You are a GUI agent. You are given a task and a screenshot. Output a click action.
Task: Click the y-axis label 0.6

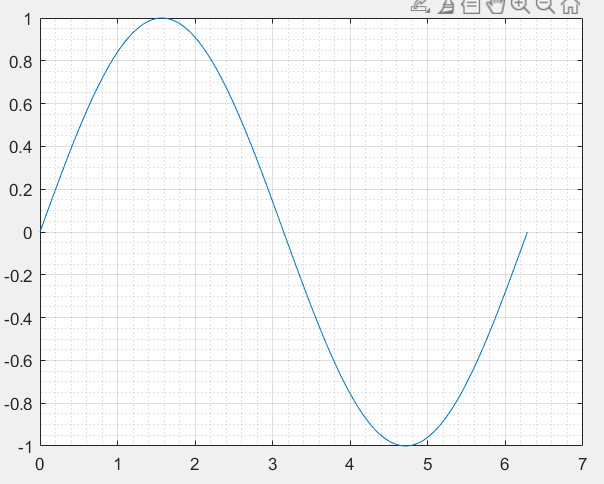click(21, 105)
